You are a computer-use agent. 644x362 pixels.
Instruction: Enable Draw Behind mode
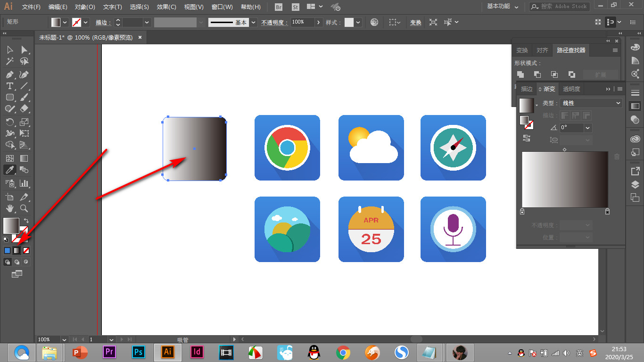[x=17, y=262]
